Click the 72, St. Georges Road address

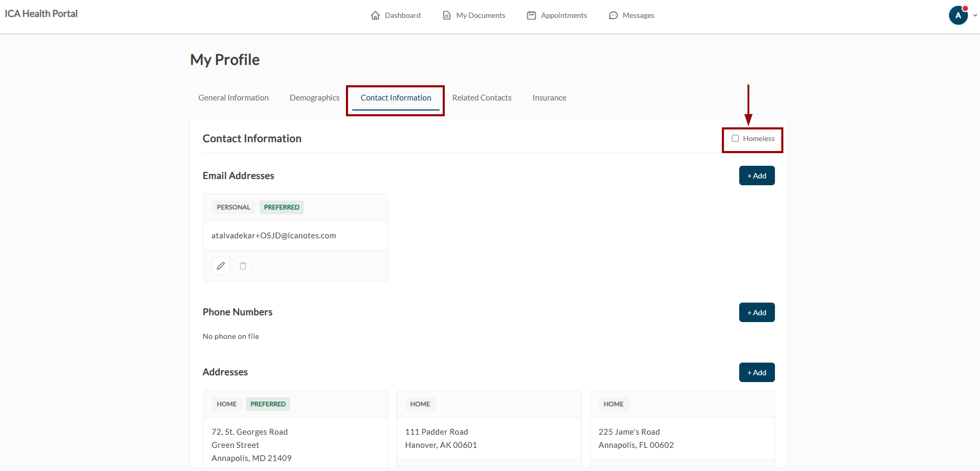tap(250, 432)
